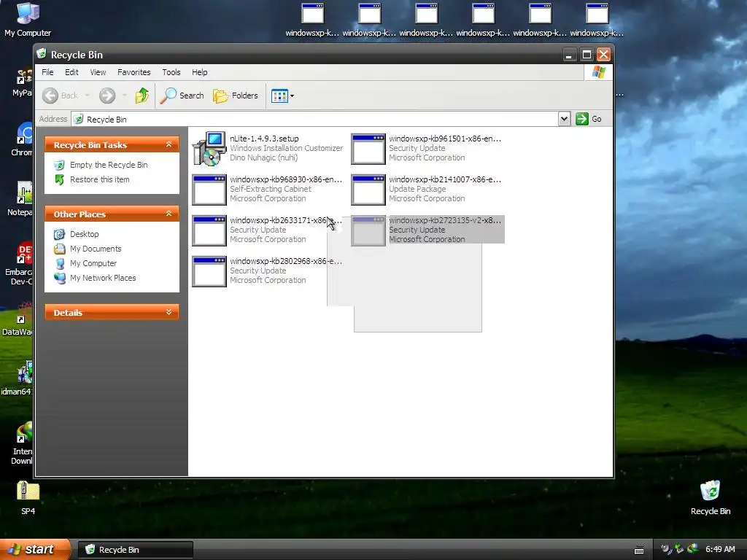Expand the Details panel
747x560 pixels.
[169, 312]
